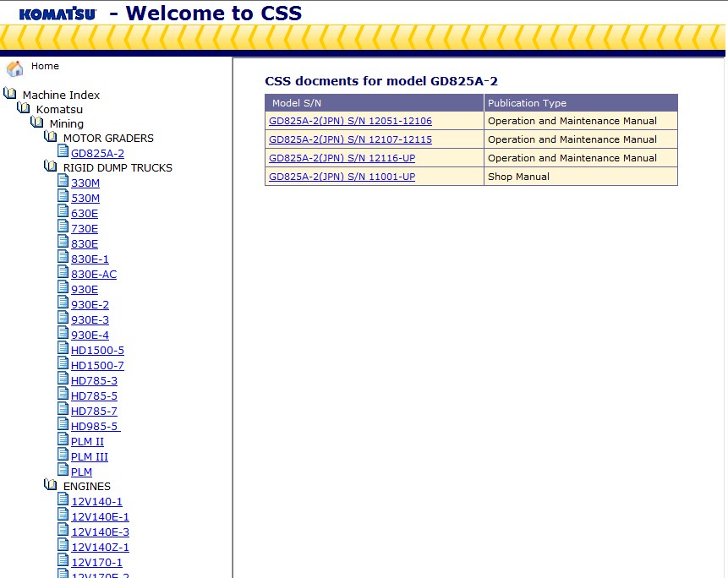Open the PLM III link
The height and width of the screenshot is (578, 728).
(x=90, y=457)
